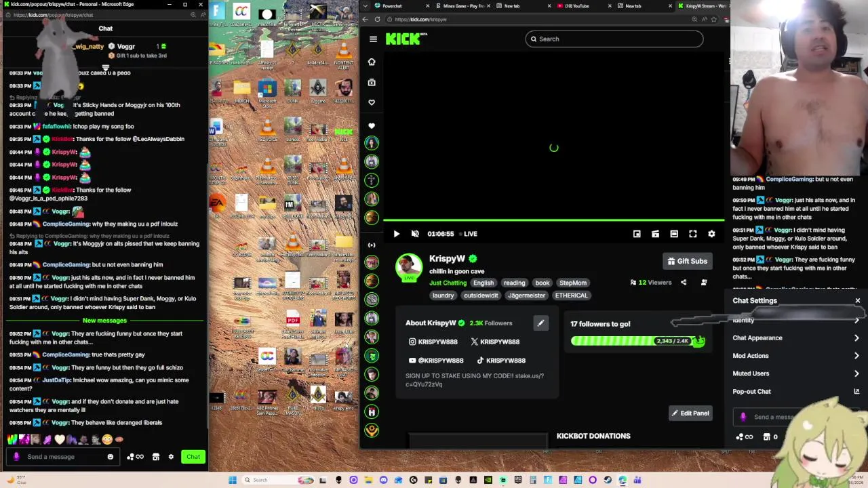Image resolution: width=868 pixels, height=488 pixels.
Task: Open the shop icon in popout chat
Action: pos(155,457)
